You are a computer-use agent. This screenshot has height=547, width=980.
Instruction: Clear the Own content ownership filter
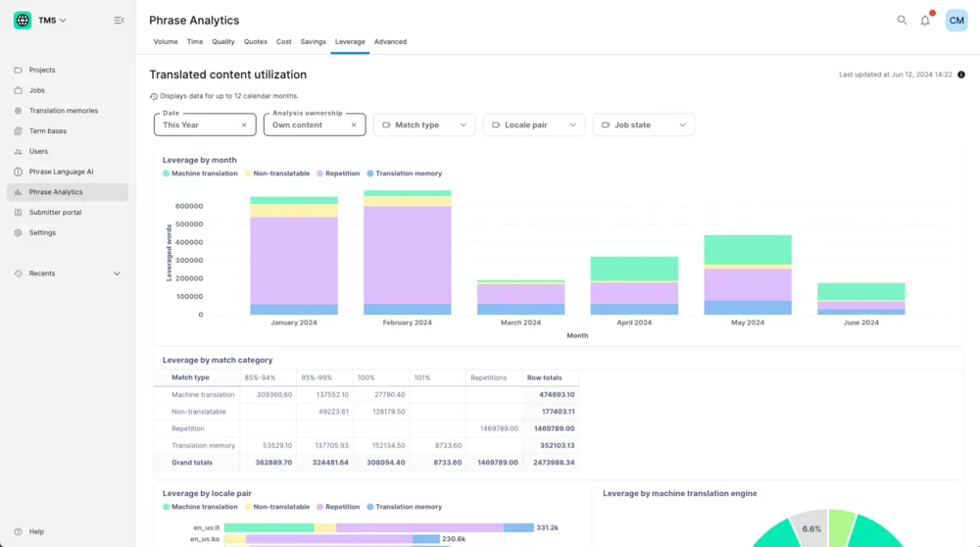(x=354, y=125)
